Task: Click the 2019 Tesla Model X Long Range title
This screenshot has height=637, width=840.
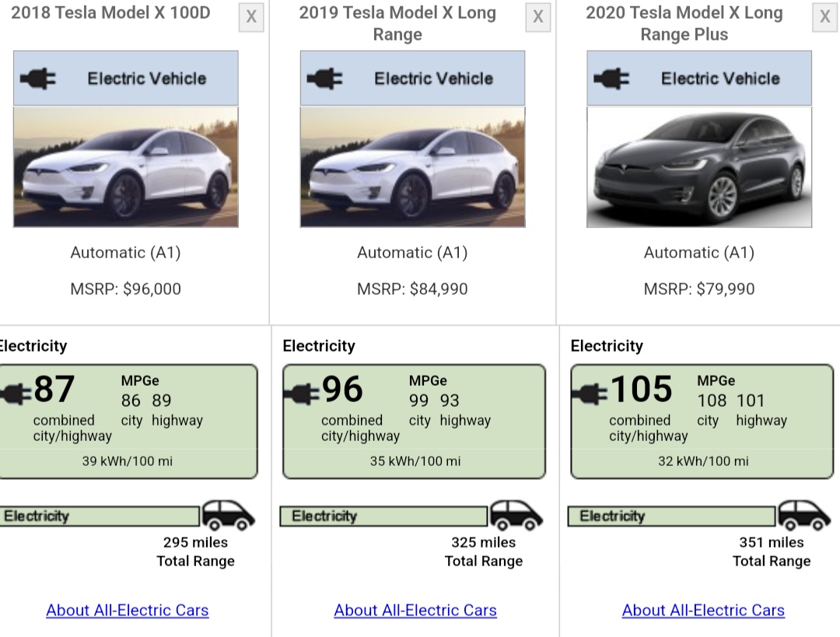Action: [x=397, y=23]
